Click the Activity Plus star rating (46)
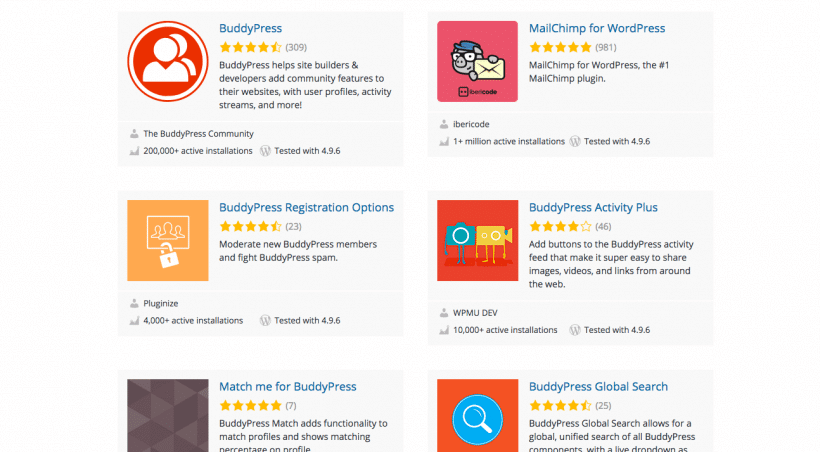Viewport: 820px width, 452px height. tap(560, 226)
